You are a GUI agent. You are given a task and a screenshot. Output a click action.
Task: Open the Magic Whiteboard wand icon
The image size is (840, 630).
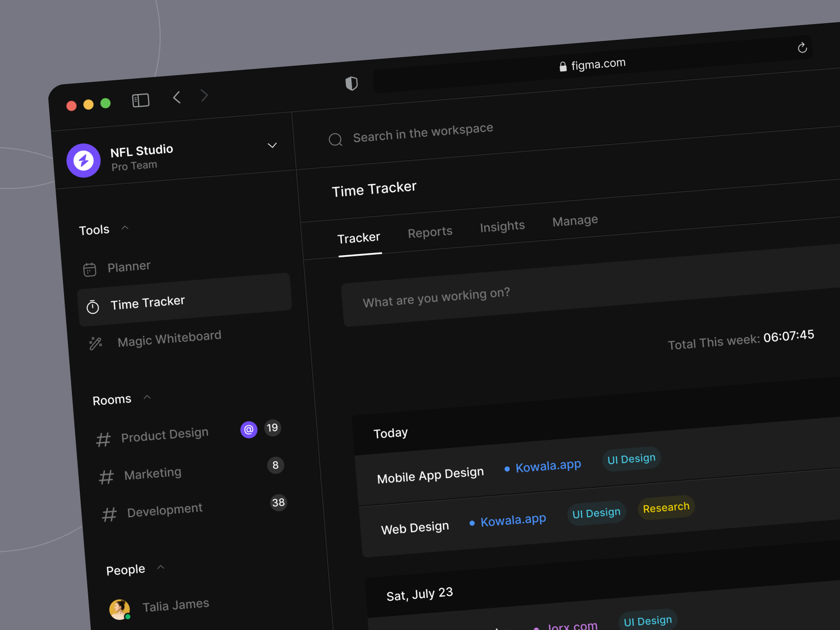pyautogui.click(x=96, y=343)
